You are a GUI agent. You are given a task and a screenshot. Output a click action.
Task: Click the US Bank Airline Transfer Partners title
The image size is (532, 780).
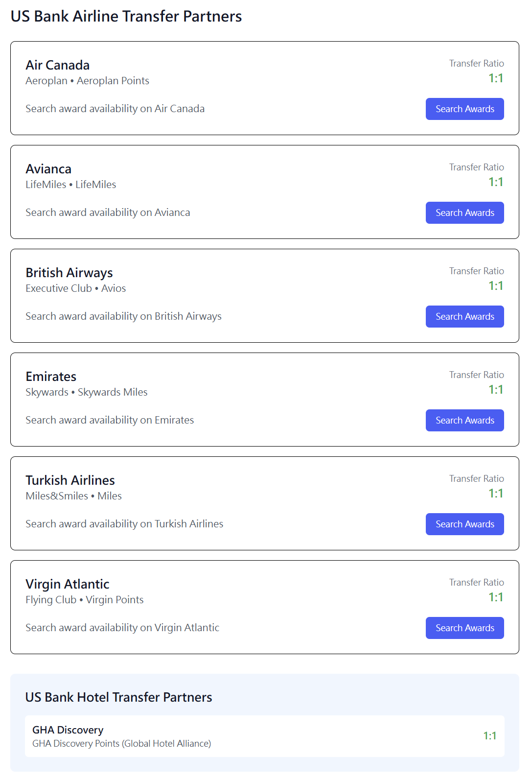pyautogui.click(x=126, y=16)
